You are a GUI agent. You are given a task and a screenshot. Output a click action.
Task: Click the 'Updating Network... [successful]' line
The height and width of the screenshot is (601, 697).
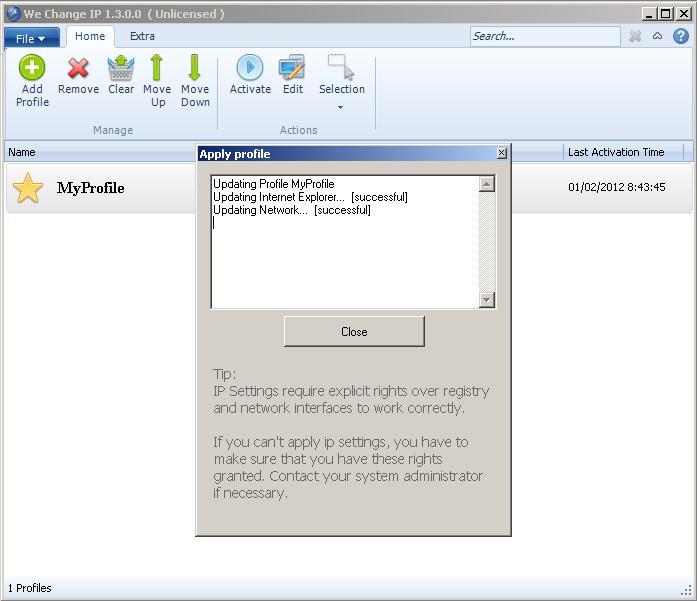click(292, 210)
